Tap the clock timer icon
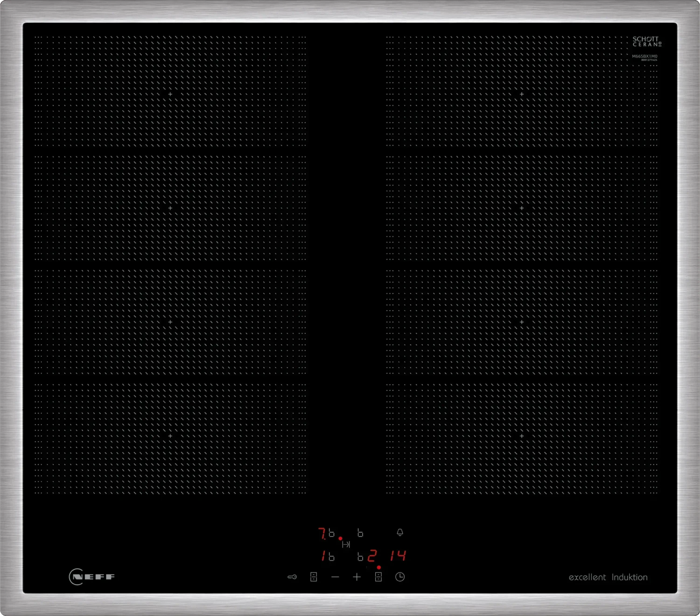 tap(400, 577)
